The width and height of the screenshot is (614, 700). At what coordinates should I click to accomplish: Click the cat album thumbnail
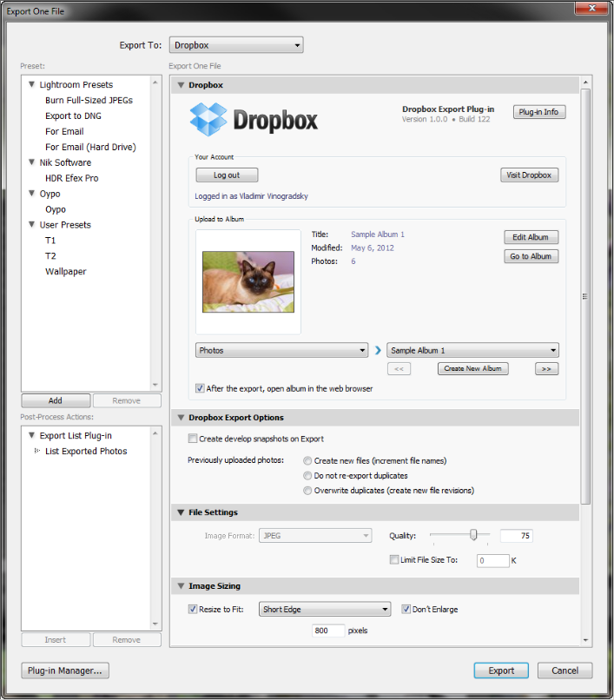pyautogui.click(x=248, y=281)
